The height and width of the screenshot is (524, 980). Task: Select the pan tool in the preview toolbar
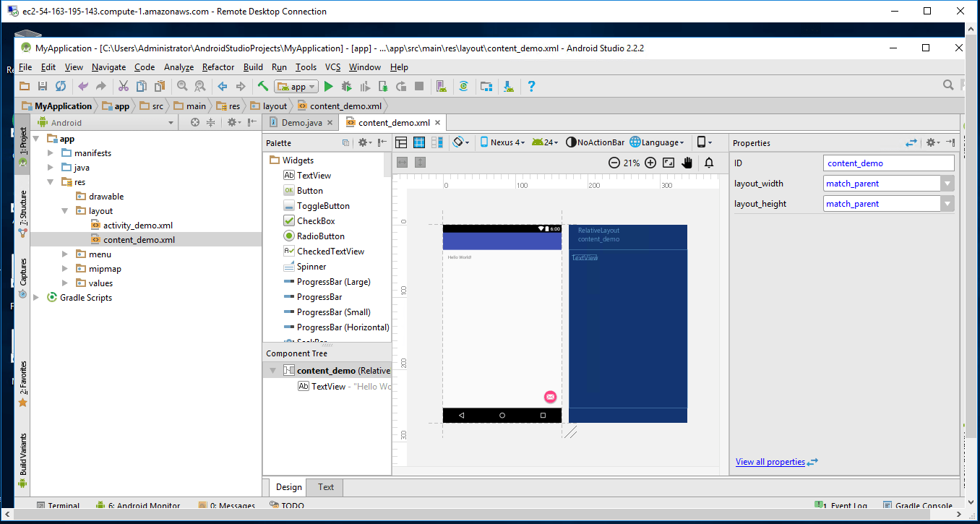(687, 162)
